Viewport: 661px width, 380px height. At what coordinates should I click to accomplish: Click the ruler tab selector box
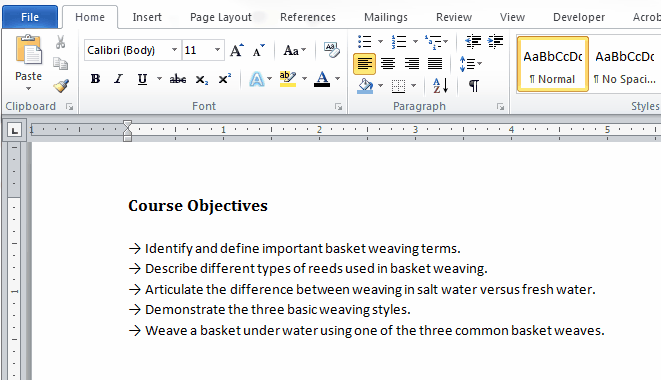click(14, 130)
